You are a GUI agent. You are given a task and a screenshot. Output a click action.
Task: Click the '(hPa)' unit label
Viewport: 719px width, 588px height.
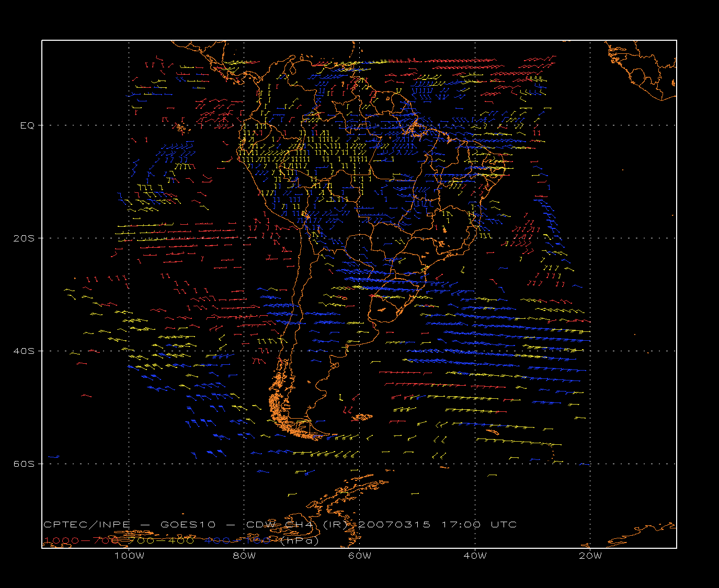pyautogui.click(x=300, y=540)
